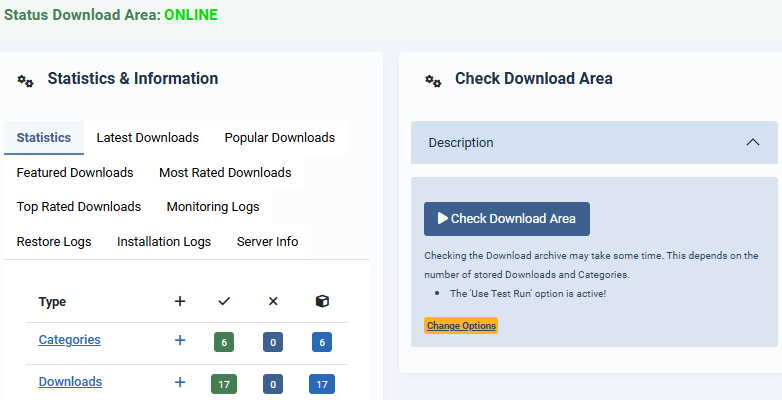Click the Statistics & Information heading
The height and width of the screenshot is (400, 782).
pyautogui.click(x=133, y=78)
